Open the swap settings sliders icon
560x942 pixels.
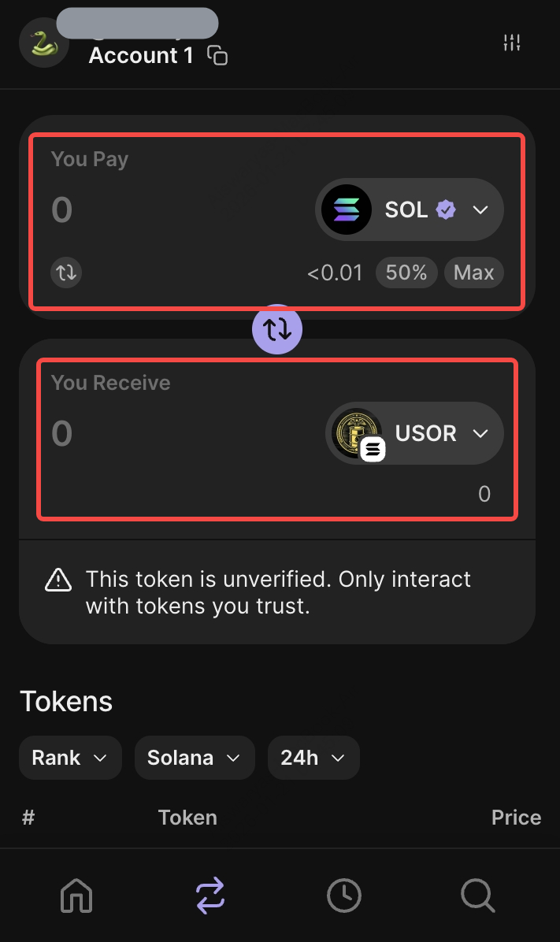tap(512, 43)
